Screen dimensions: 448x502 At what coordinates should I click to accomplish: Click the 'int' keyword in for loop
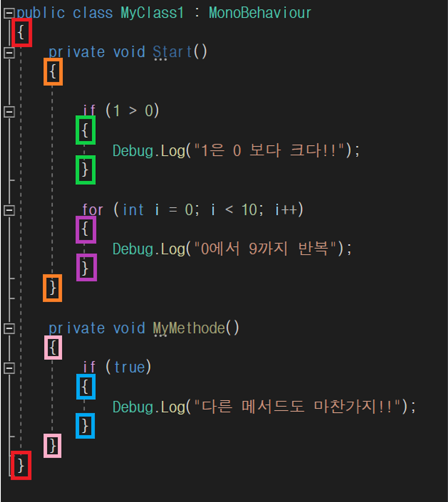click(133, 210)
